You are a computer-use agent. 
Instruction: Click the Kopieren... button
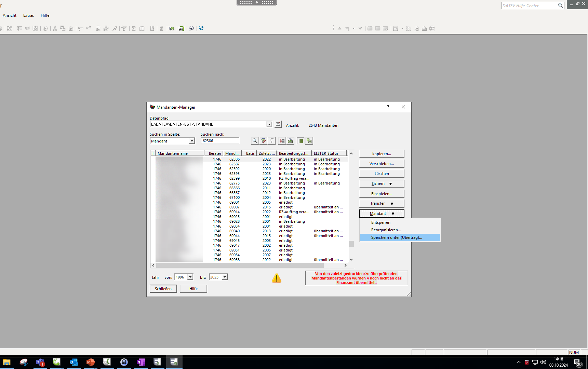pos(382,154)
